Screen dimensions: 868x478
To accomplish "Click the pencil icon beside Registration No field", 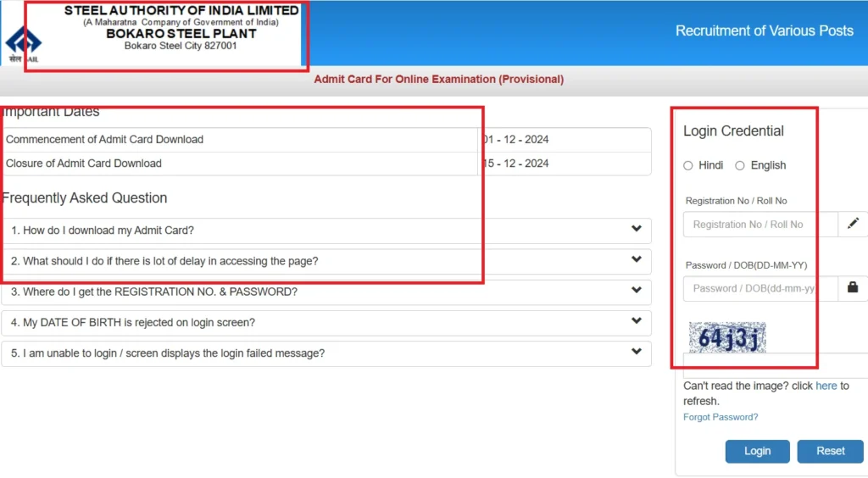I will (853, 224).
